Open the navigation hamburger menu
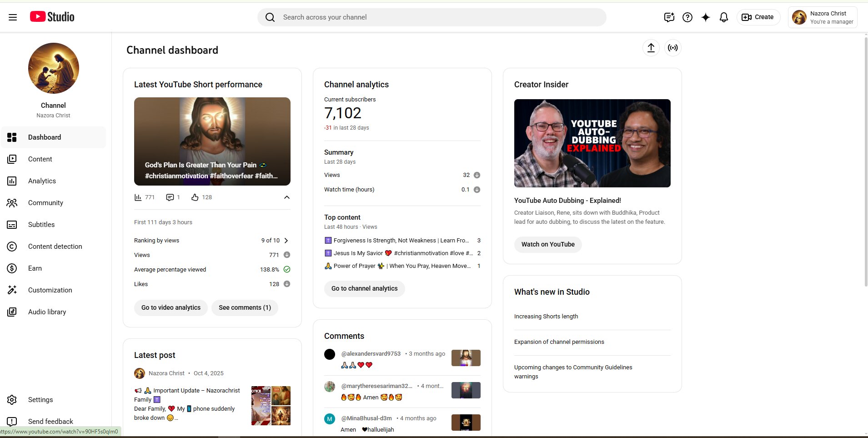 [x=12, y=17]
